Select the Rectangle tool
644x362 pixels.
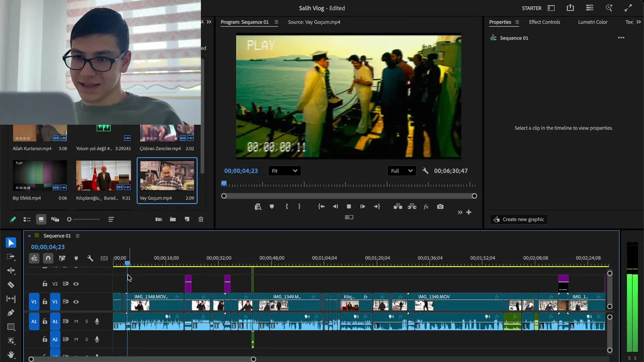(x=11, y=327)
